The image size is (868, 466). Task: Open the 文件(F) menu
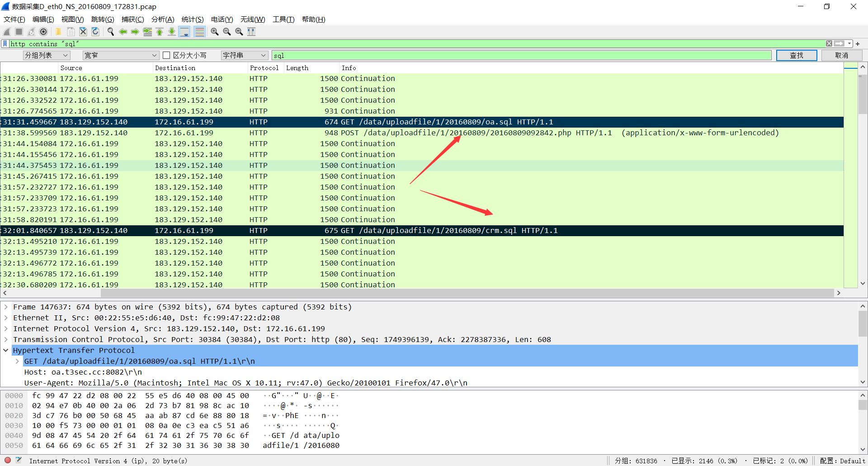tap(14, 19)
